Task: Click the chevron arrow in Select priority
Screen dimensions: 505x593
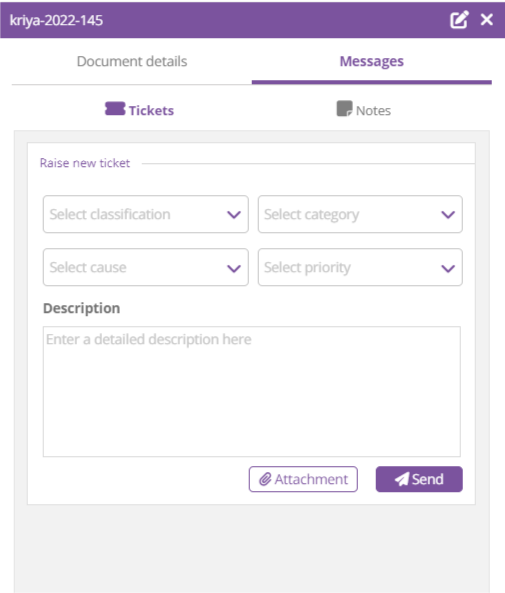Action: pos(448,269)
